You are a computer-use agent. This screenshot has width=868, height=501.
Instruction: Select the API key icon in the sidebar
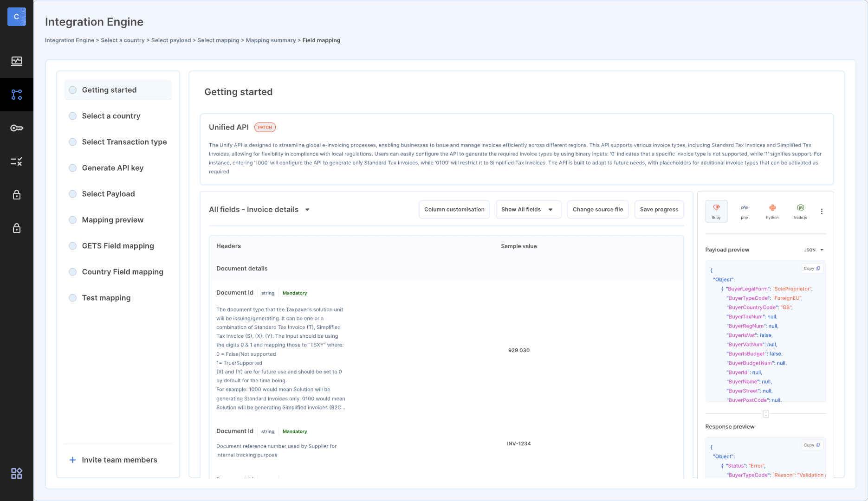point(17,128)
